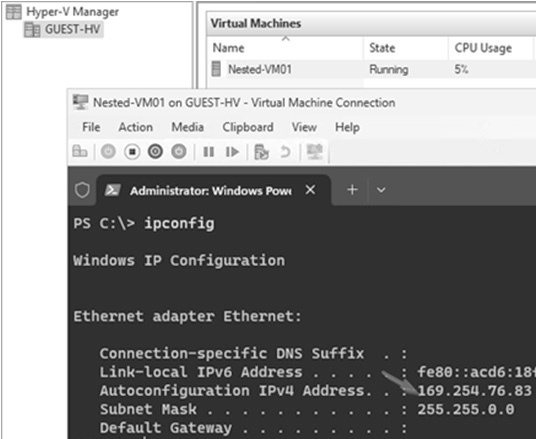The width and height of the screenshot is (536, 439).
Task: Turn off VM using stop icon
Action: pos(132,151)
